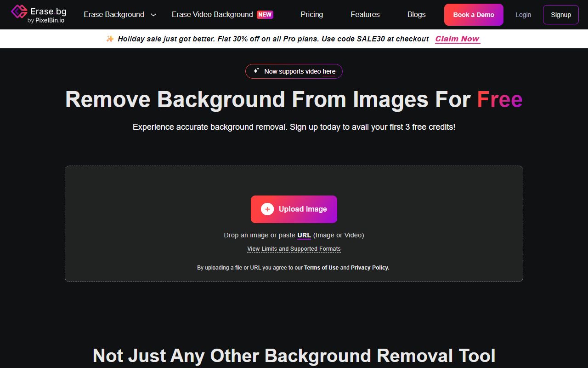Screen dimensions: 588x368
Task: Click the NEW badge beside Erase Video Background
Action: [x=265, y=15]
